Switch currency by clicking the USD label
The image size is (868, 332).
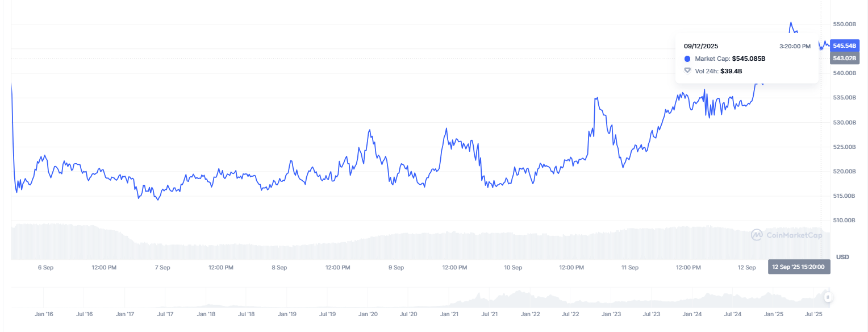coord(843,258)
